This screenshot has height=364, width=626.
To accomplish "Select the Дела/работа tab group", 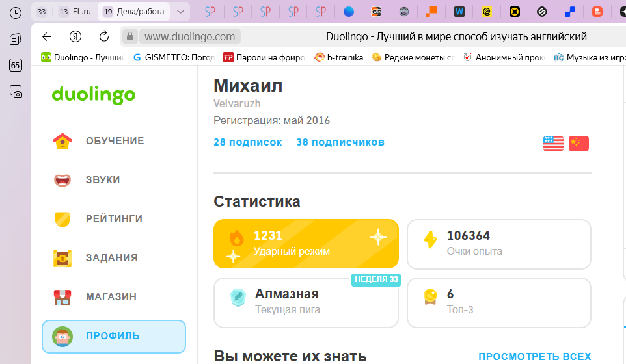I will [134, 12].
